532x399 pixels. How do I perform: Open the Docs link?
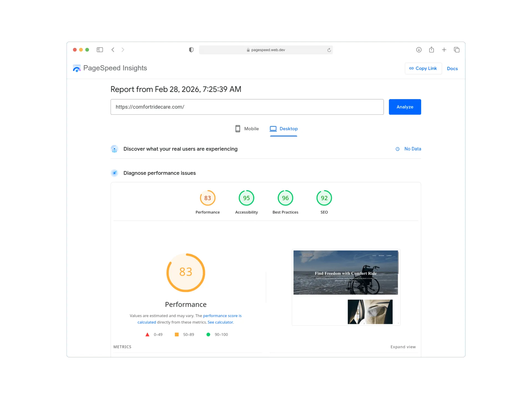pyautogui.click(x=452, y=69)
